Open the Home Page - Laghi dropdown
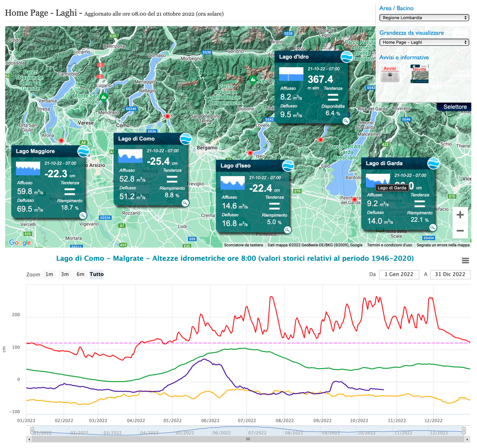 click(x=424, y=42)
